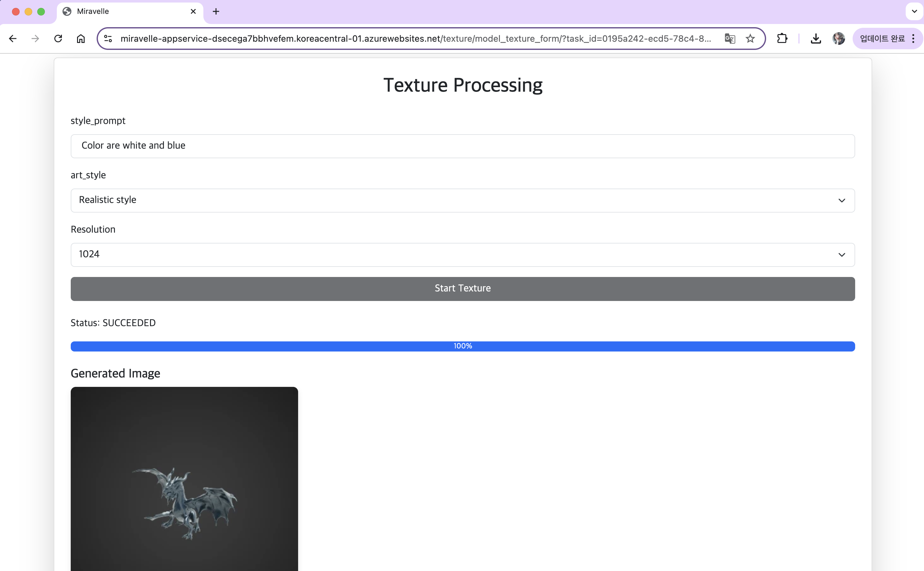Click the macOS green fullscreen window button

[41, 12]
